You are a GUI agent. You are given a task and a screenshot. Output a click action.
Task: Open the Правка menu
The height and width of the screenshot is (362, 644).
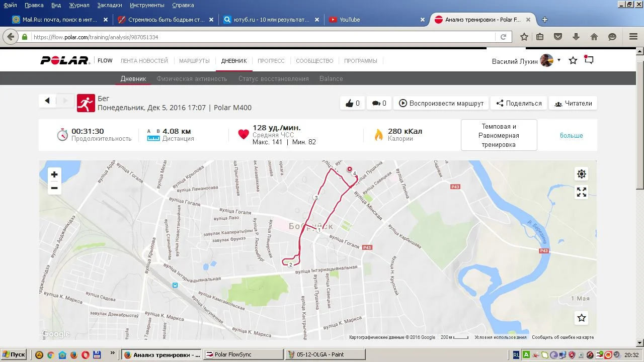[x=34, y=5]
